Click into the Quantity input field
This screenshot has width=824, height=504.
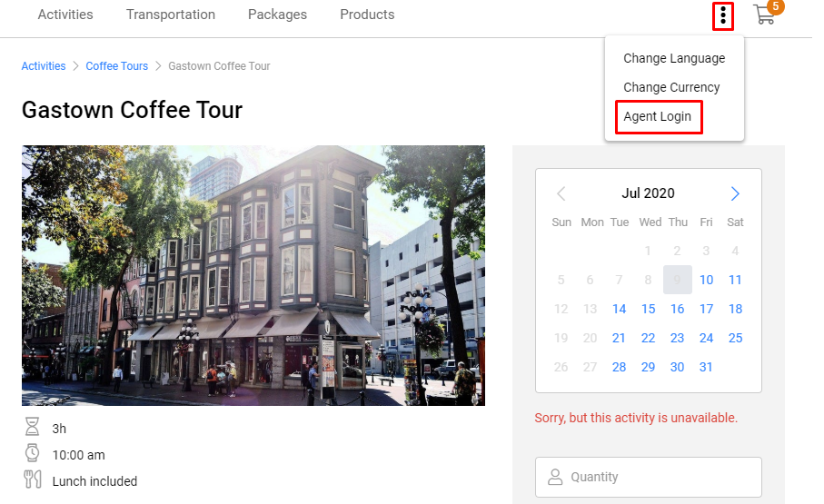pyautogui.click(x=649, y=477)
